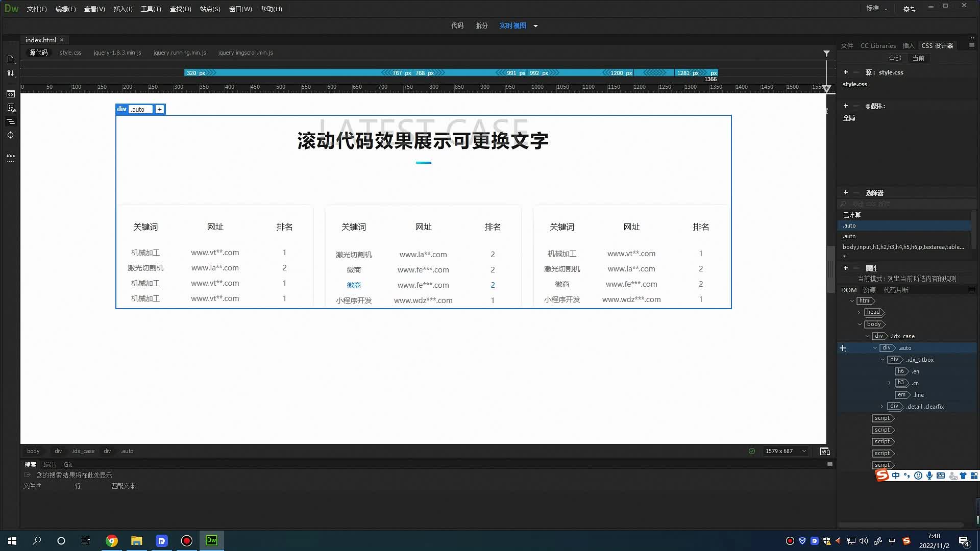The height and width of the screenshot is (551, 980).
Task: Click the live view vertical scrollbar
Action: 830,269
